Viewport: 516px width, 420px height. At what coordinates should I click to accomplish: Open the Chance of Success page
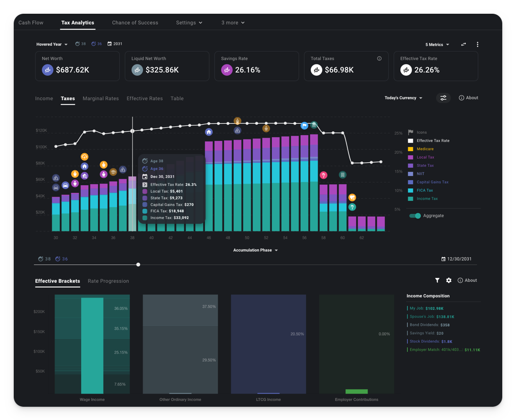click(135, 23)
